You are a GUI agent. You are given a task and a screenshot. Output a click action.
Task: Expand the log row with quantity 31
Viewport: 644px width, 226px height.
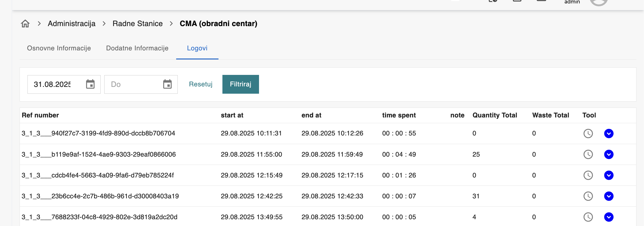609,196
